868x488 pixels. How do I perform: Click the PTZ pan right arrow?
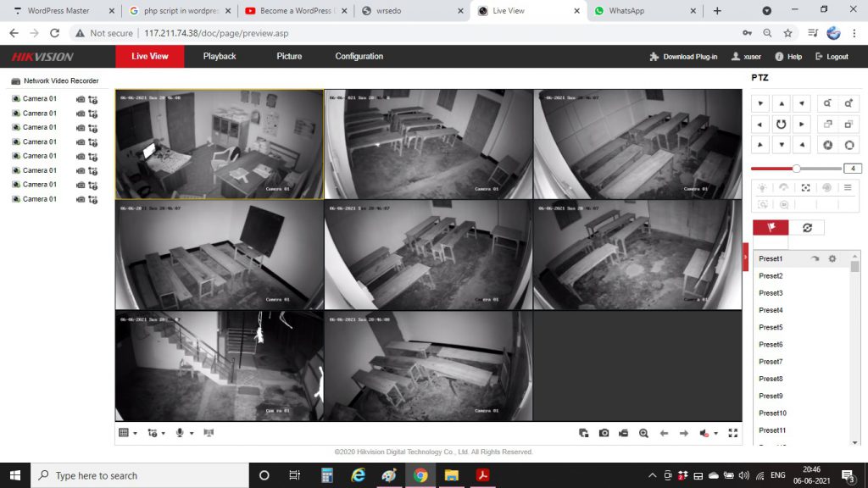click(801, 124)
